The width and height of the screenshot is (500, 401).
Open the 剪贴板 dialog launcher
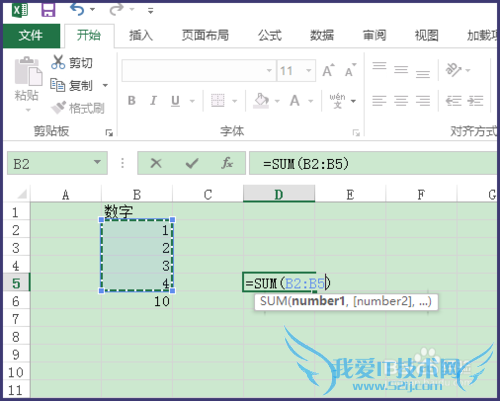click(x=109, y=133)
